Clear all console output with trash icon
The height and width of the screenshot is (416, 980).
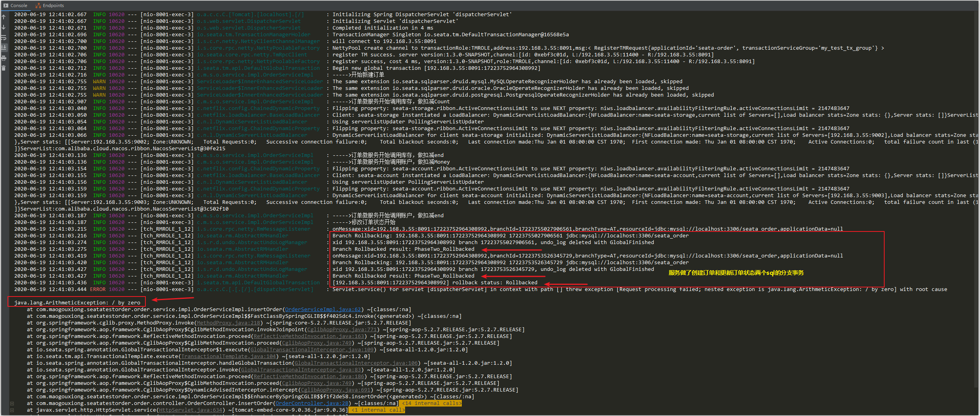point(4,68)
